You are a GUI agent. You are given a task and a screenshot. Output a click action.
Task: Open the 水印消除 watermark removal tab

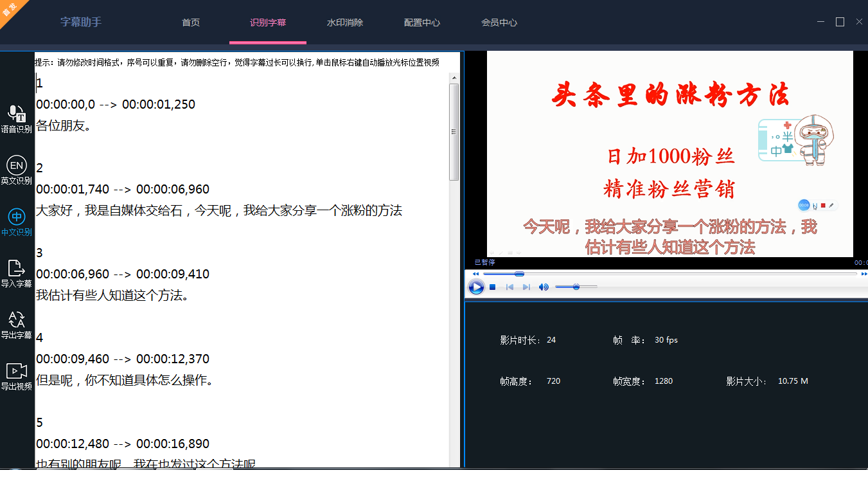345,22
